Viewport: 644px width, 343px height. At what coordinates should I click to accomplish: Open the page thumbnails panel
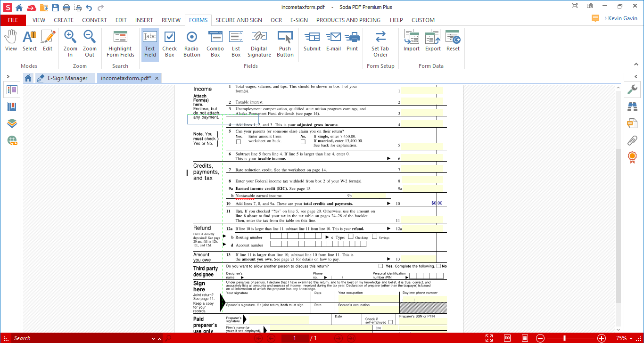pos(12,90)
